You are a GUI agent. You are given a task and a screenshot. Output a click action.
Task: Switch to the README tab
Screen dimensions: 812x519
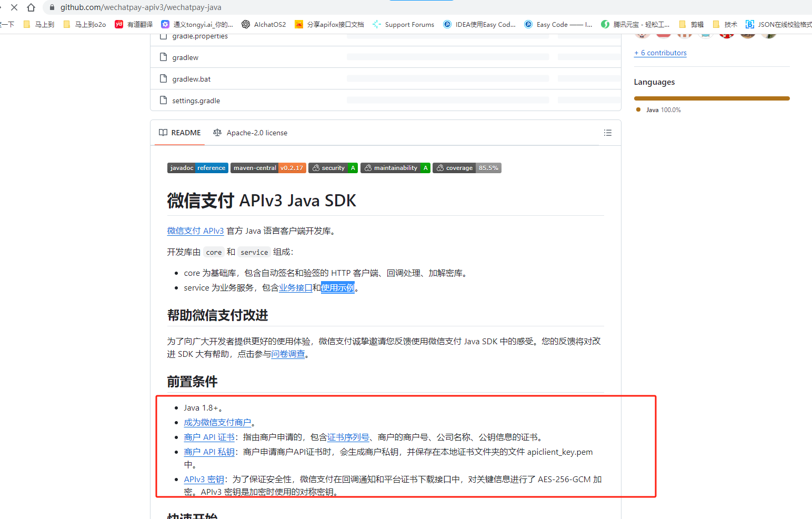point(180,133)
